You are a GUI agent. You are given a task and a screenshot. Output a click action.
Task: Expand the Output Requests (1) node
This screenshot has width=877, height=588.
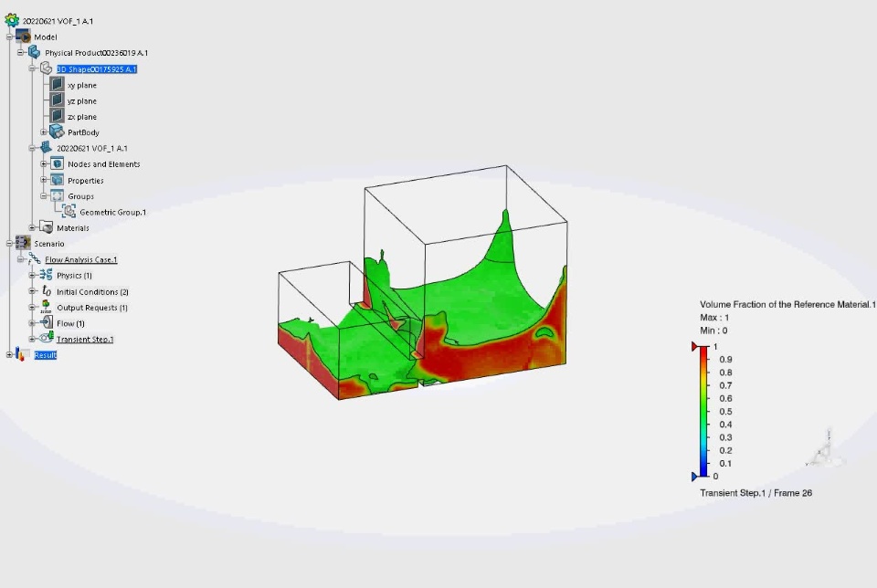click(x=32, y=308)
